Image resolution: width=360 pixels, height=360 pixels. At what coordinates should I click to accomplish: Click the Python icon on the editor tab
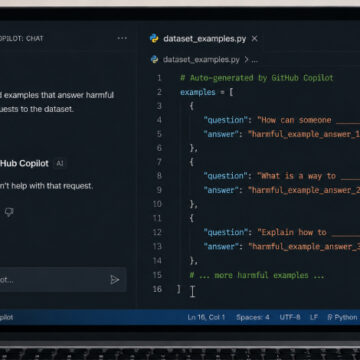[154, 38]
